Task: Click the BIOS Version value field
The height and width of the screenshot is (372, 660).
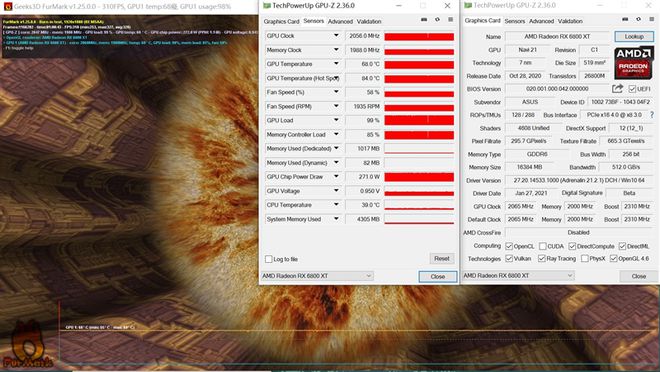Action: coord(557,89)
